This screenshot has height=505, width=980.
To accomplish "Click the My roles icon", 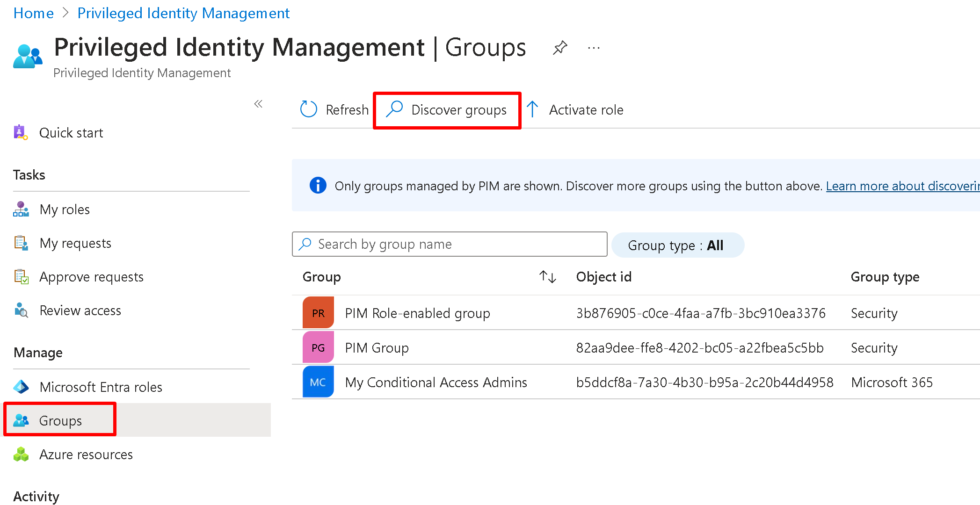I will point(21,209).
